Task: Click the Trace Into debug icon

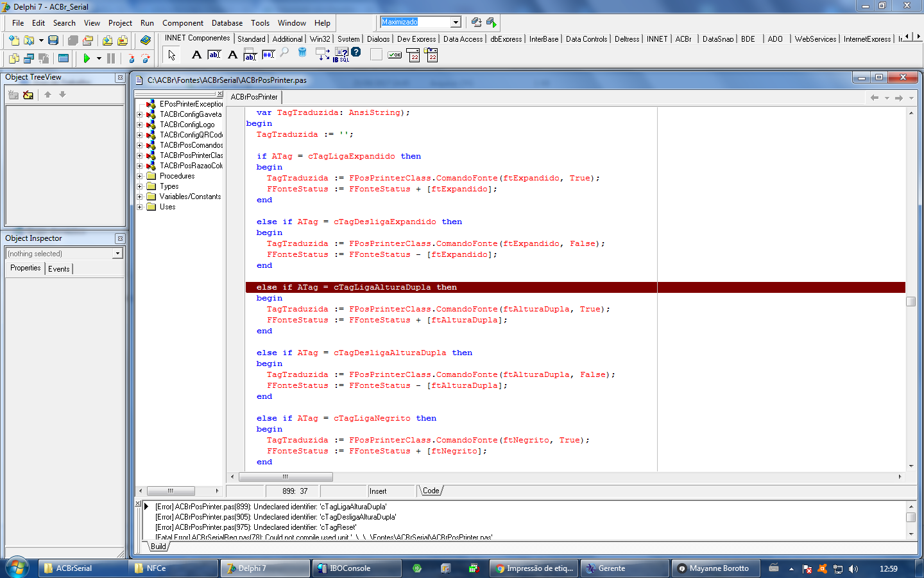Action: click(131, 58)
